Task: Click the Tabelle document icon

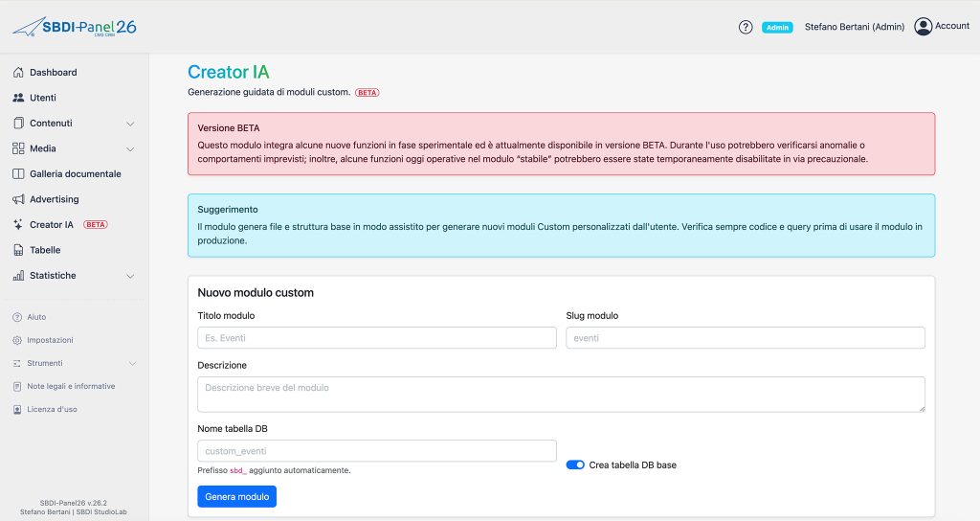Action: 18,250
